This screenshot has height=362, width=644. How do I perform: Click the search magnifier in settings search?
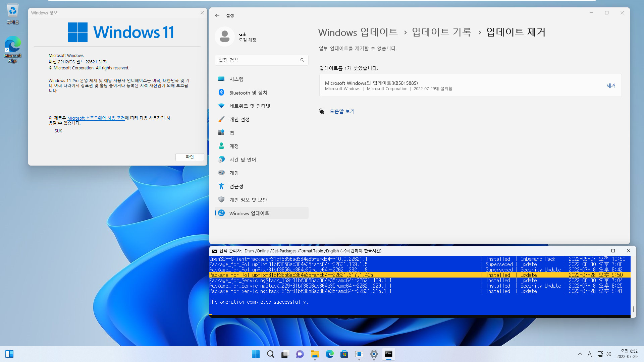(x=302, y=60)
